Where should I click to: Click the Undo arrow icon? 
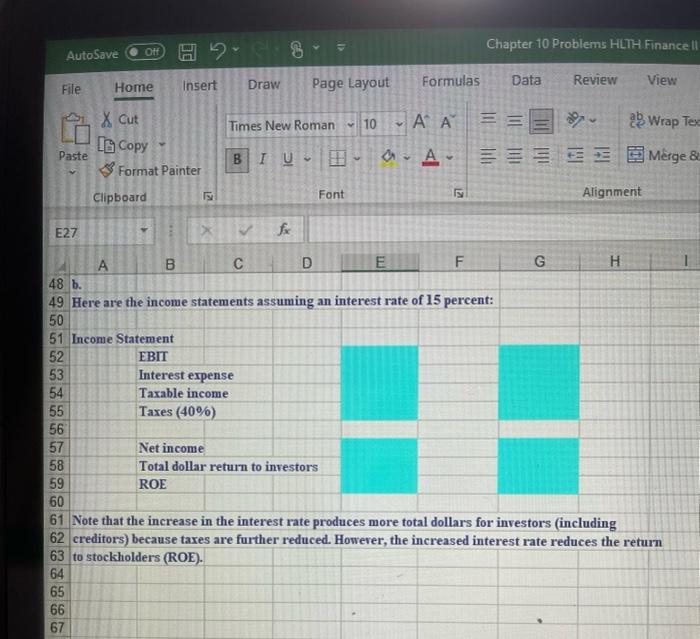point(218,50)
